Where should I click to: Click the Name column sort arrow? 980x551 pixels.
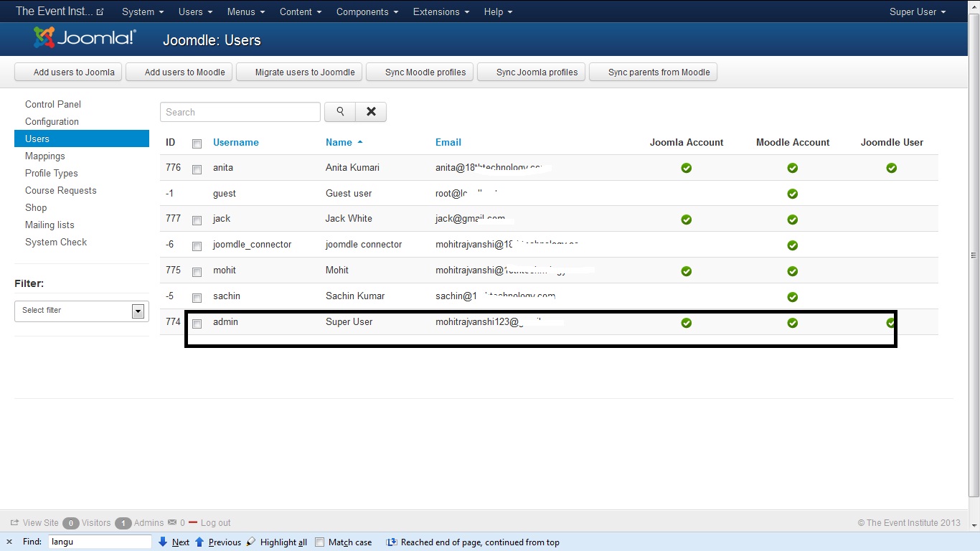click(360, 142)
